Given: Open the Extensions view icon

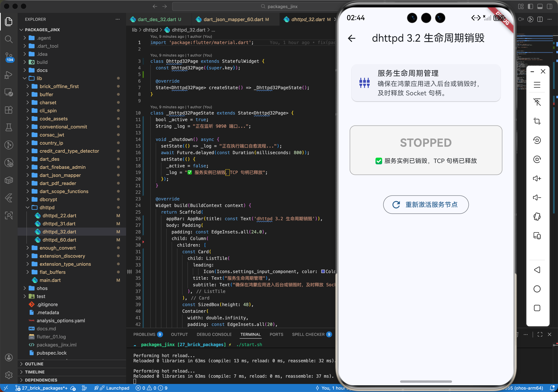Looking at the screenshot, I should [x=9, y=110].
